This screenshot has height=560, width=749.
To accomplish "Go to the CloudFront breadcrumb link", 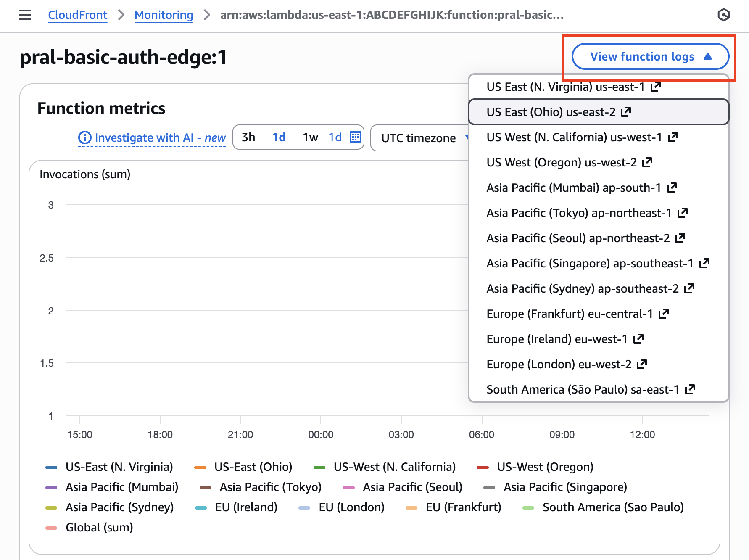I will [x=78, y=15].
